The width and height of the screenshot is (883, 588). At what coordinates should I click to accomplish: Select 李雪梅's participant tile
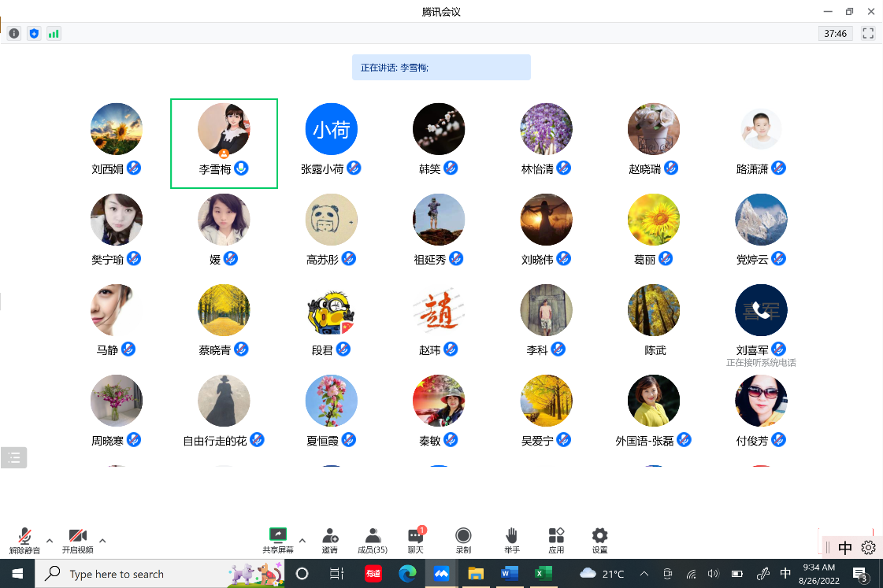(224, 142)
